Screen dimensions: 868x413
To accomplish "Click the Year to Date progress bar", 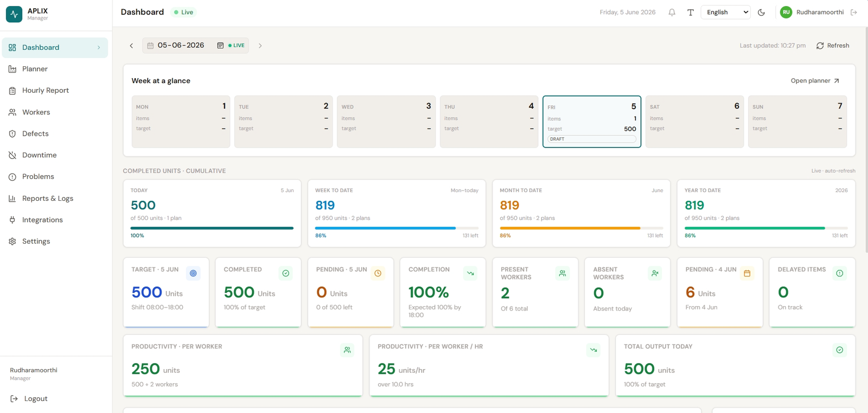I will point(766,228).
